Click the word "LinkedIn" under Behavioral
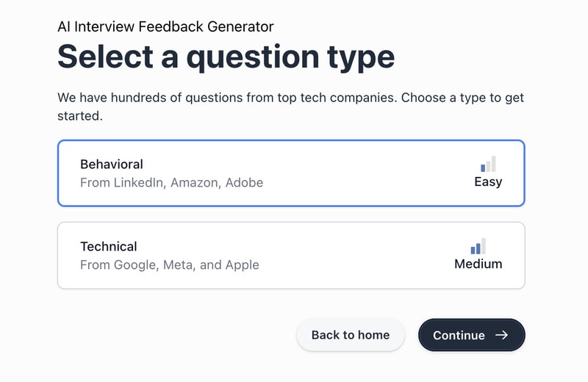The image size is (588, 382). tap(138, 183)
